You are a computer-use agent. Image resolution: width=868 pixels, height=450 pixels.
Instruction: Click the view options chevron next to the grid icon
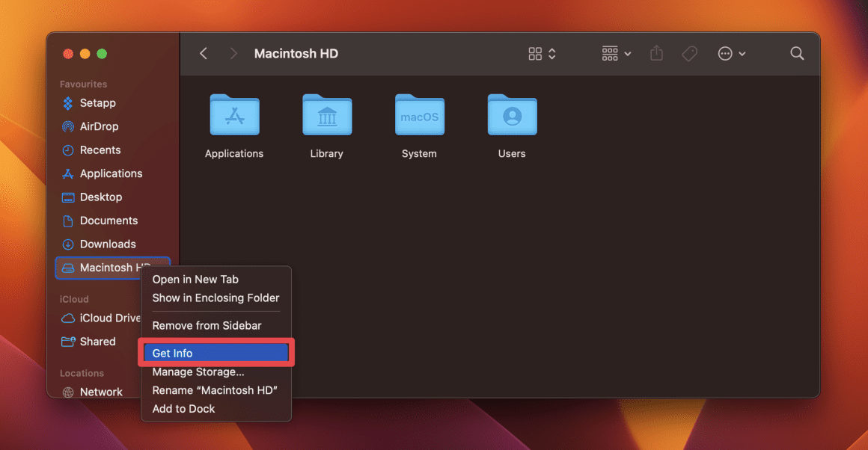551,53
